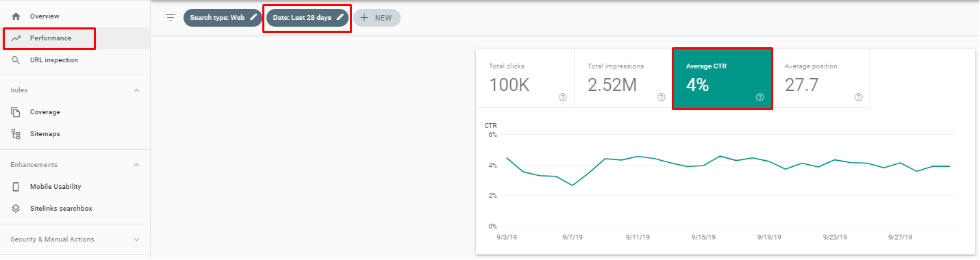Expand Security & Manual Actions section

136,239
